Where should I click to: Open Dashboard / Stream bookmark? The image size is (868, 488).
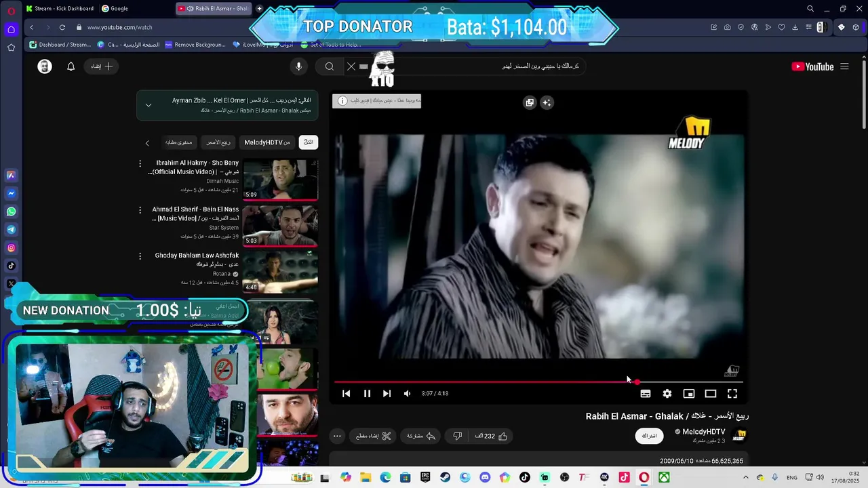60,45
